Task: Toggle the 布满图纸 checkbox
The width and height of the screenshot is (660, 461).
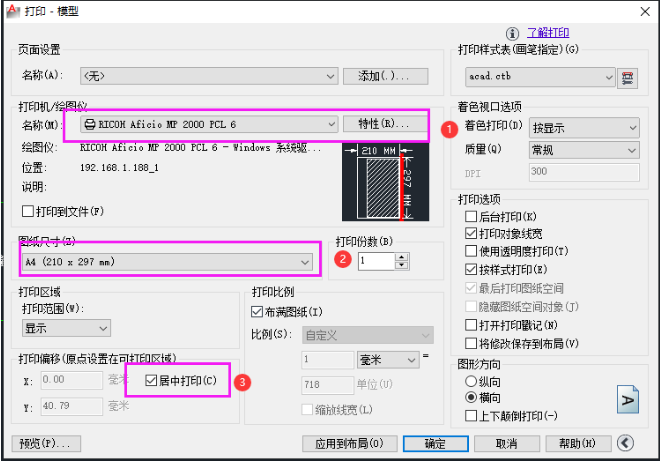Action: coord(258,312)
